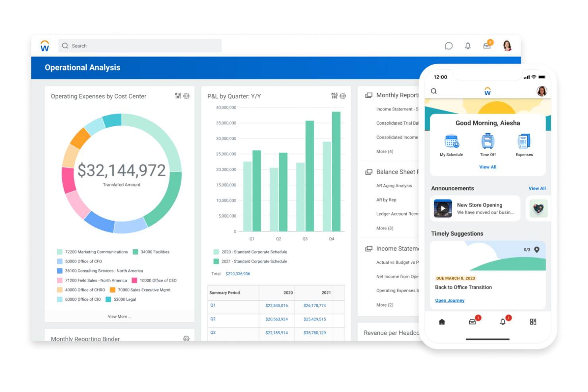Open settings gear on Operating Expenses card

click(x=186, y=96)
